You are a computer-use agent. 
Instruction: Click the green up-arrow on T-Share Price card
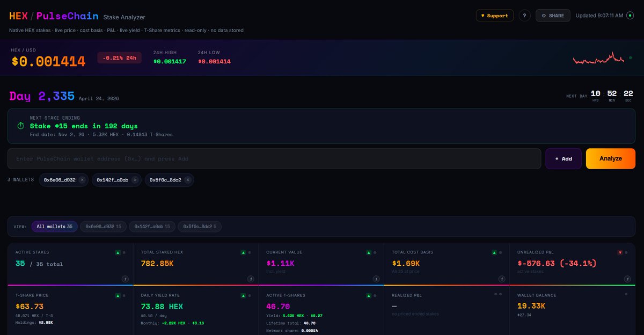coord(118,295)
